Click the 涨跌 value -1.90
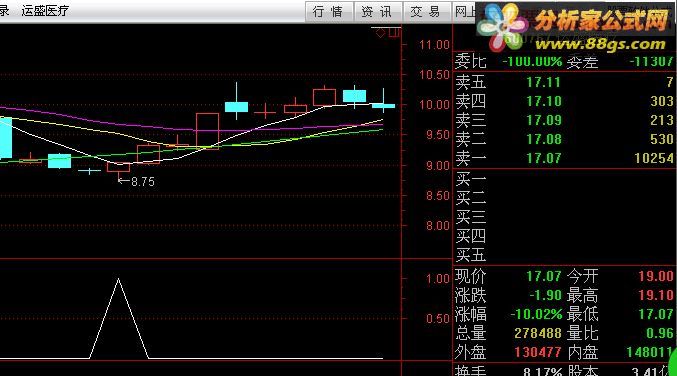This screenshot has width=677, height=376. tap(546, 295)
